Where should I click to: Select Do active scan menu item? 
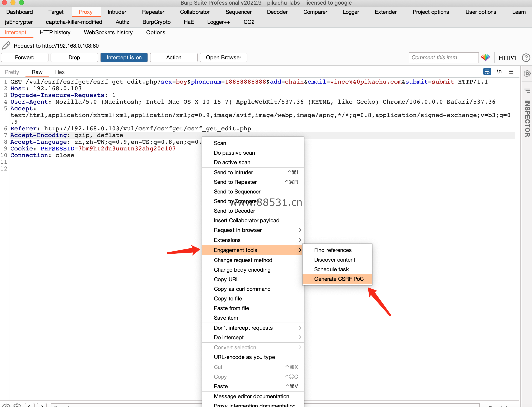pos(253,162)
